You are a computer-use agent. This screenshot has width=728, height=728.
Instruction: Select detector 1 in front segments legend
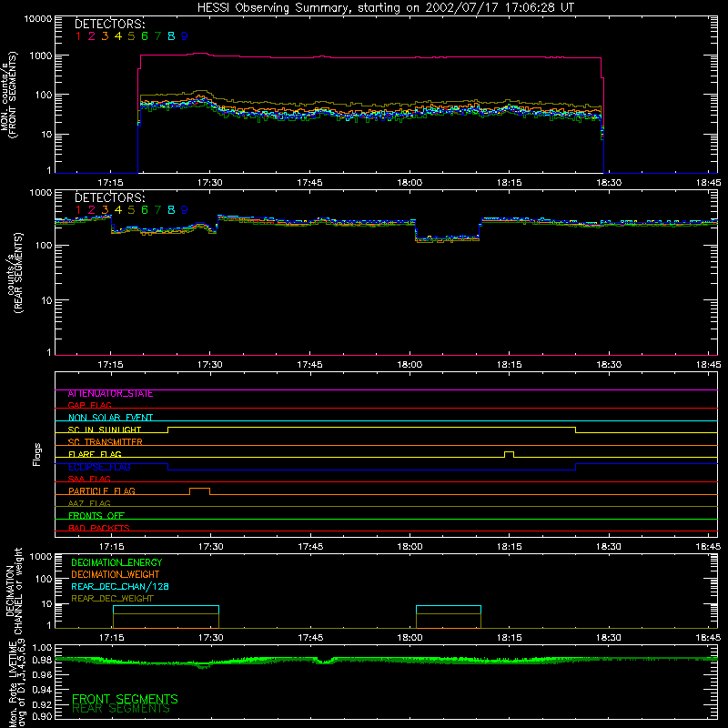(x=78, y=36)
